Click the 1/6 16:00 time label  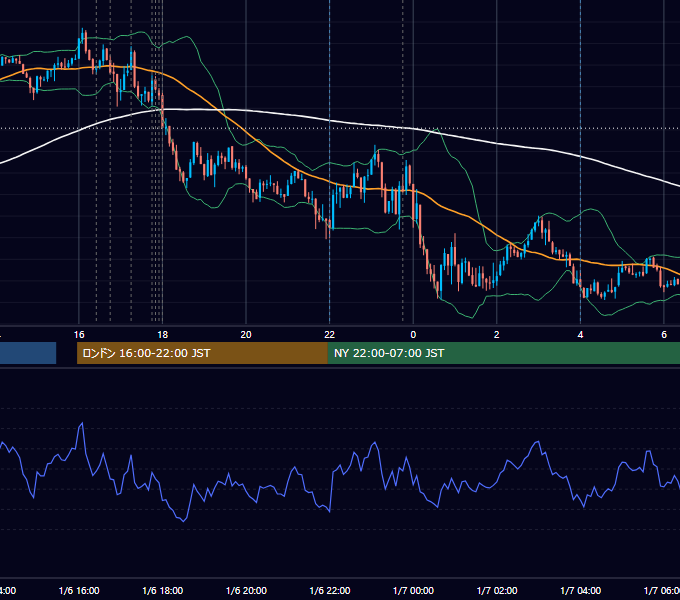[x=79, y=590]
